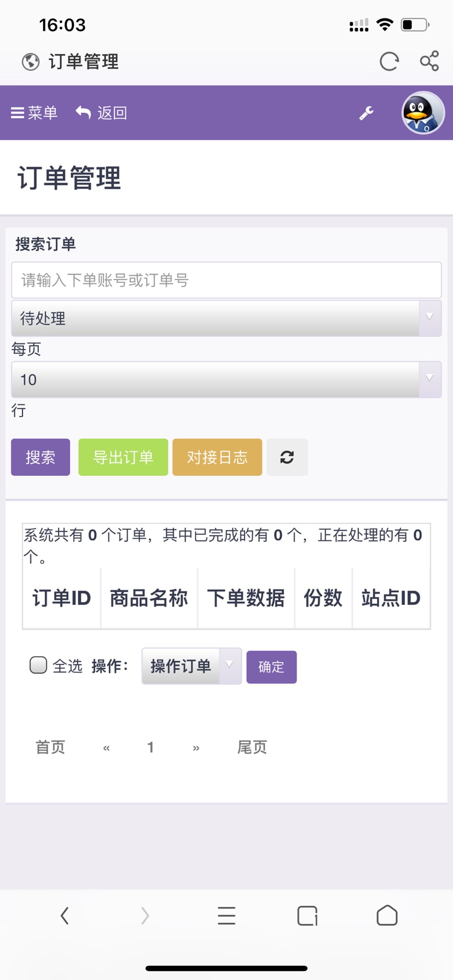Click the orange 对接日志 button
453x980 pixels.
pyautogui.click(x=217, y=457)
